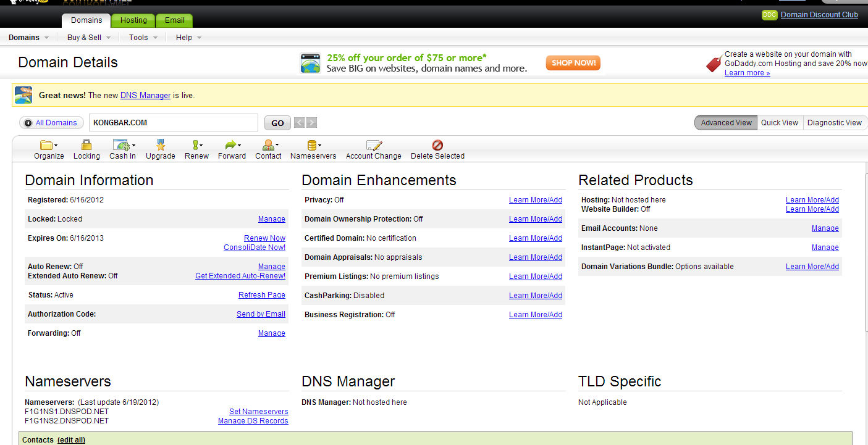Expand the Buy & Sell menu
Viewport: 868px width, 445px height.
[89, 38]
